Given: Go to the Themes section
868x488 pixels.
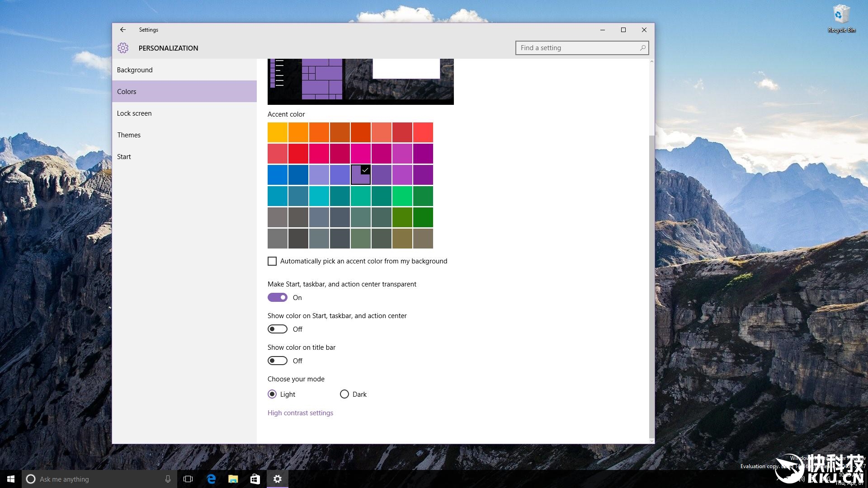Looking at the screenshot, I should tap(129, 135).
